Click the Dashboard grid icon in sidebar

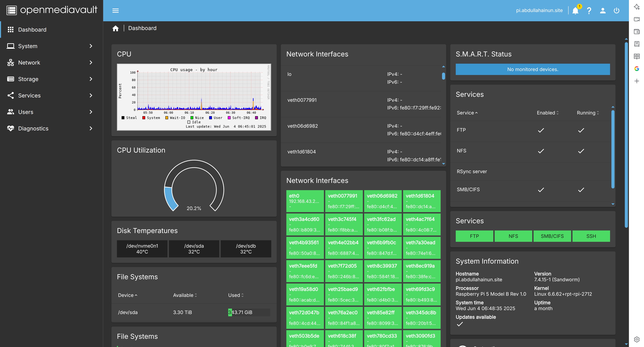pos(10,30)
